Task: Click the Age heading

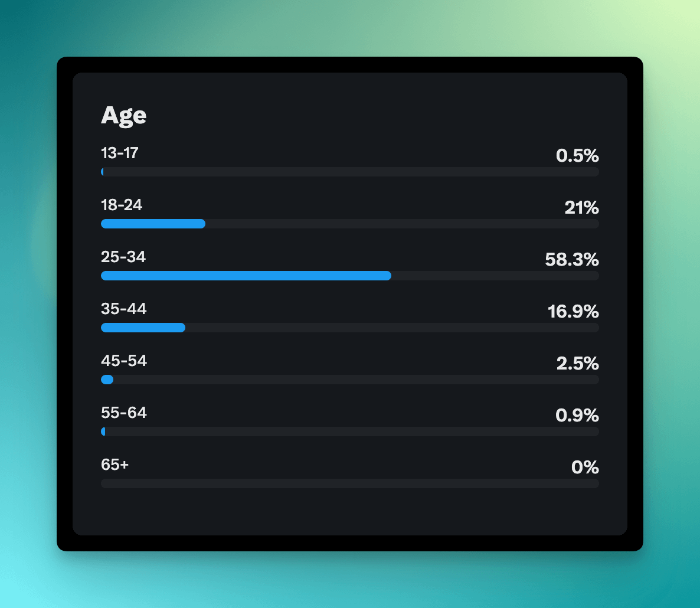Action: tap(124, 116)
